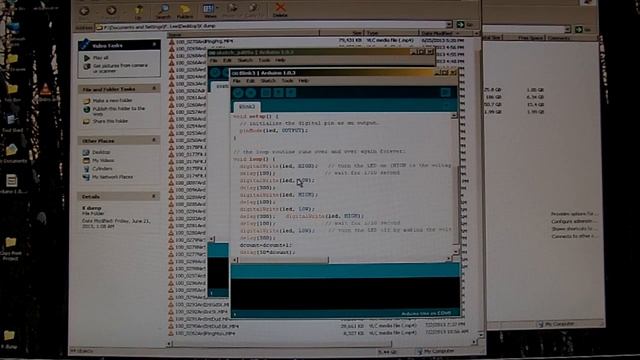Click the pinMode(led, OUTPUT) code line
This screenshot has width=640, height=360.
274,131
